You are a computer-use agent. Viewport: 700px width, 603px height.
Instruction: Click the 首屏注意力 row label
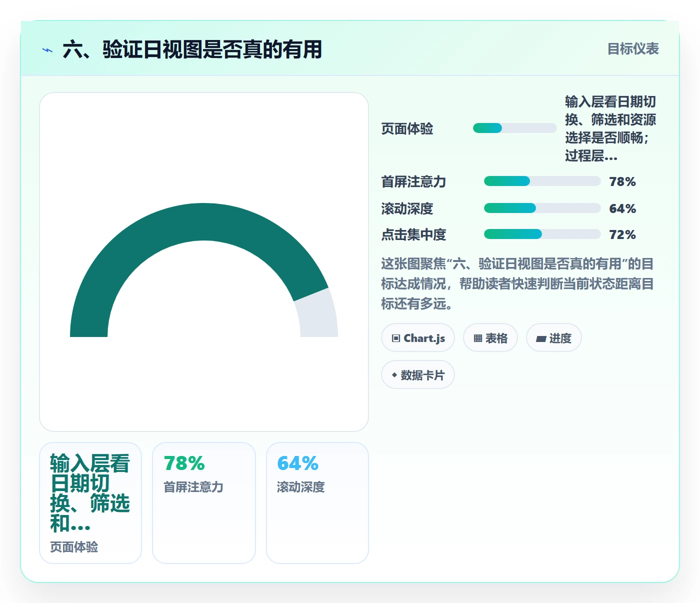413,181
